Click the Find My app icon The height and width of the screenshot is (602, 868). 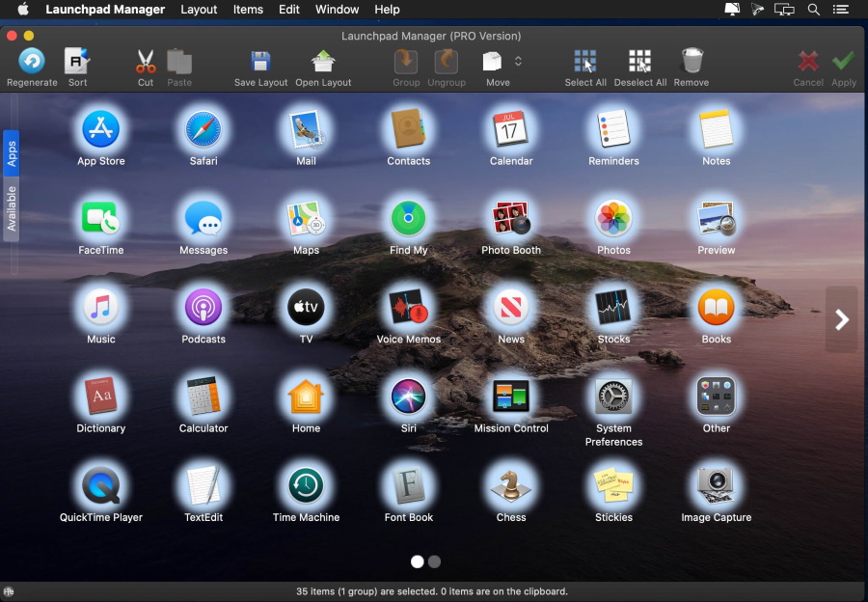409,218
